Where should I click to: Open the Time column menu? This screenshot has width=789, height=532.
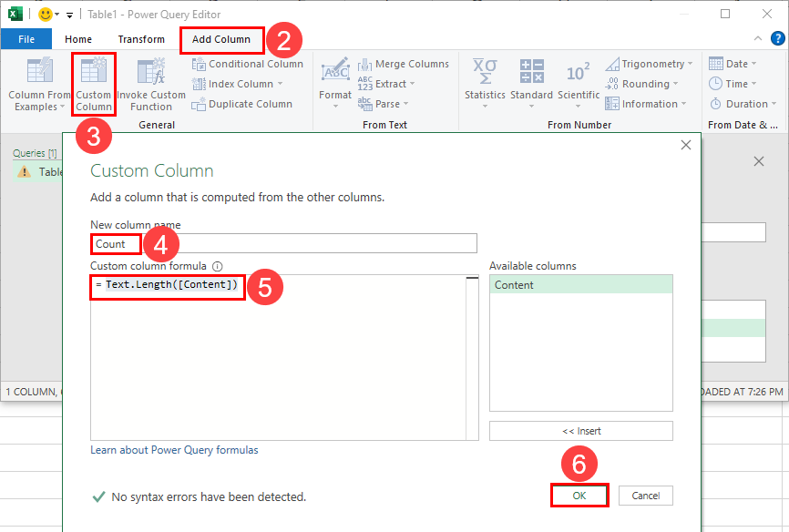733,84
